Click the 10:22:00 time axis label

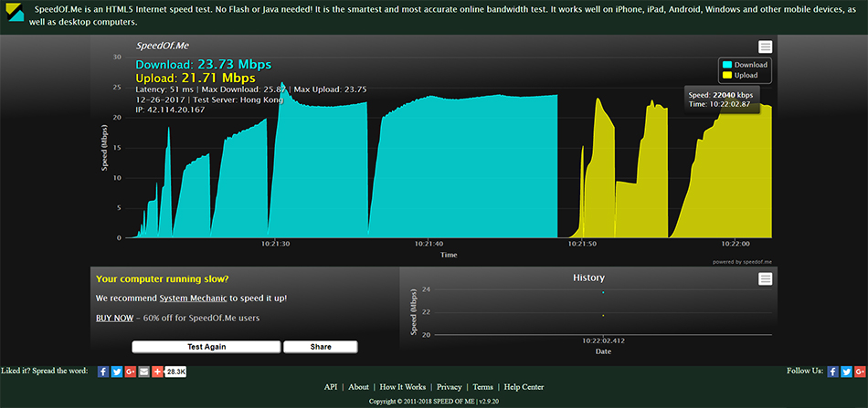click(736, 244)
